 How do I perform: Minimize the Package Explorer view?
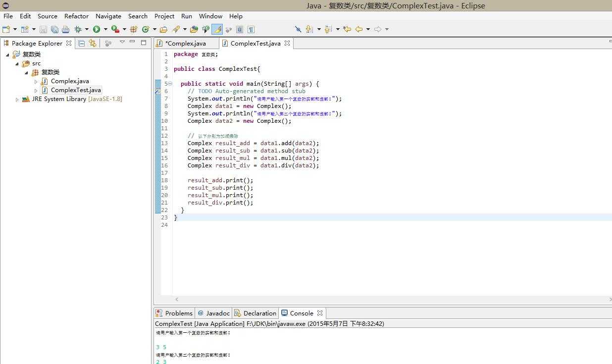(x=132, y=43)
